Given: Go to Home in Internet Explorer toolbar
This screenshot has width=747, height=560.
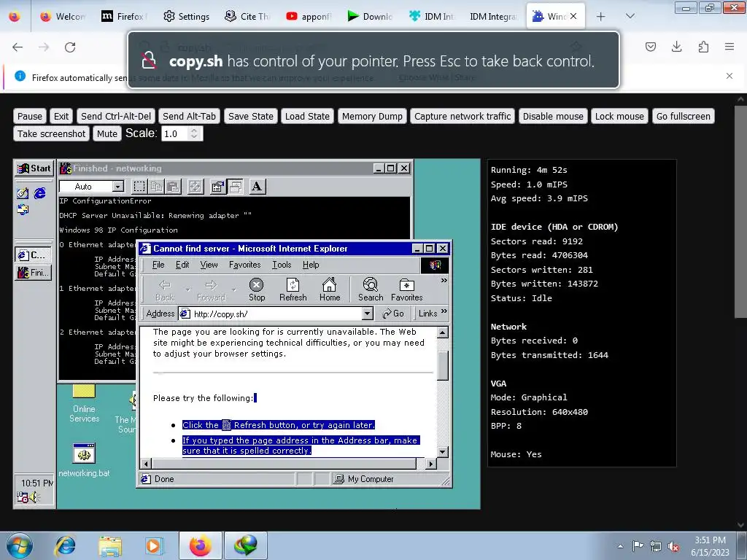Looking at the screenshot, I should tap(329, 289).
